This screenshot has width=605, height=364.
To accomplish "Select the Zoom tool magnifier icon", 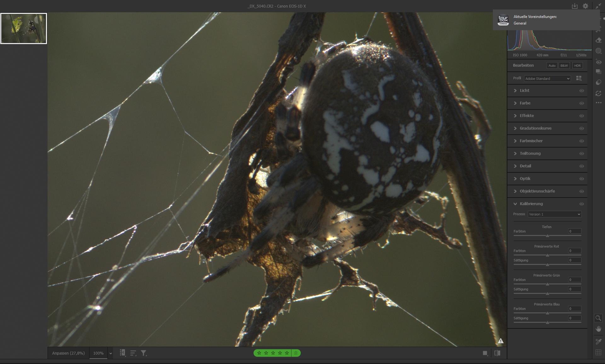I will tap(598, 318).
